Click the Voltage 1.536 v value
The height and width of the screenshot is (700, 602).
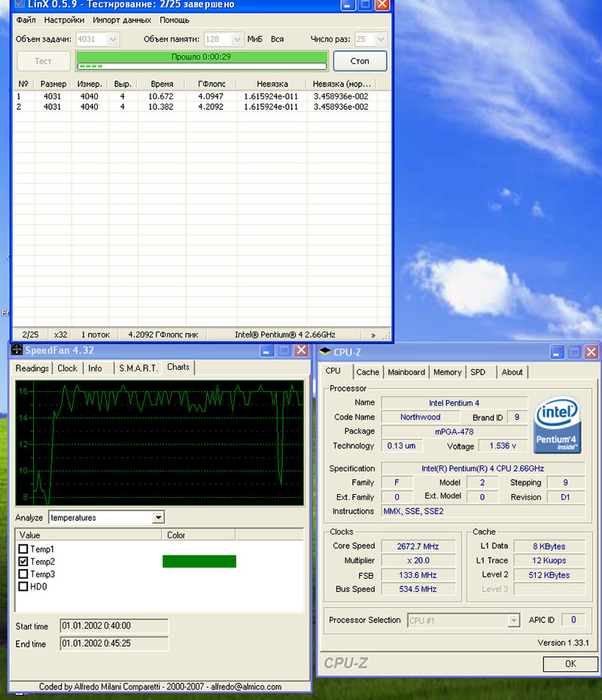(x=503, y=446)
